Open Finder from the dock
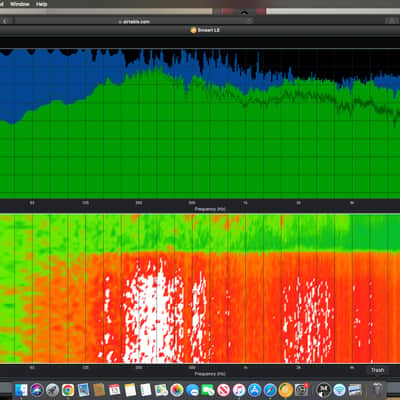 (22, 389)
